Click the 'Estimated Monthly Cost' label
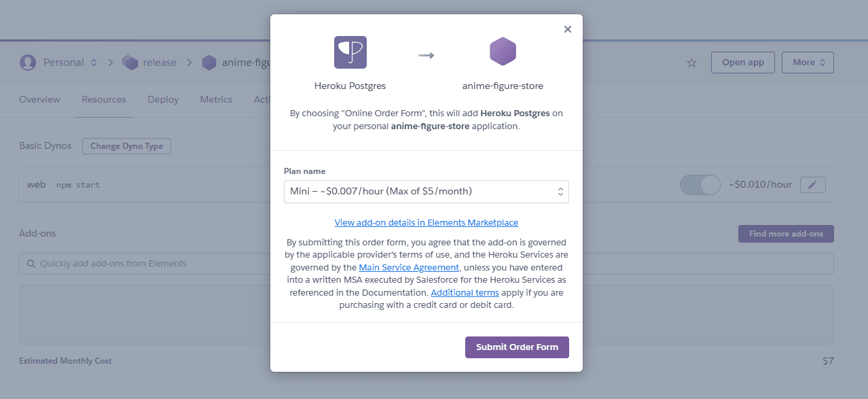Image resolution: width=868 pixels, height=399 pixels. tap(65, 361)
